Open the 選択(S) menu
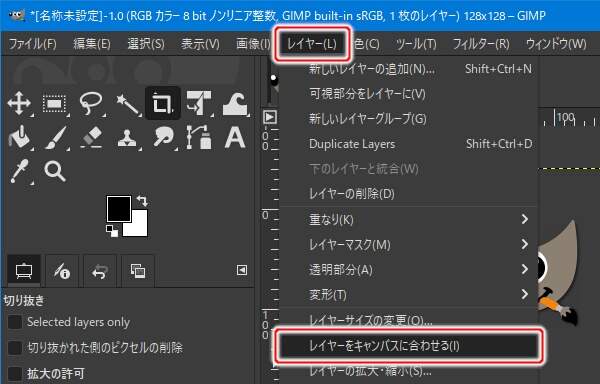 click(146, 44)
